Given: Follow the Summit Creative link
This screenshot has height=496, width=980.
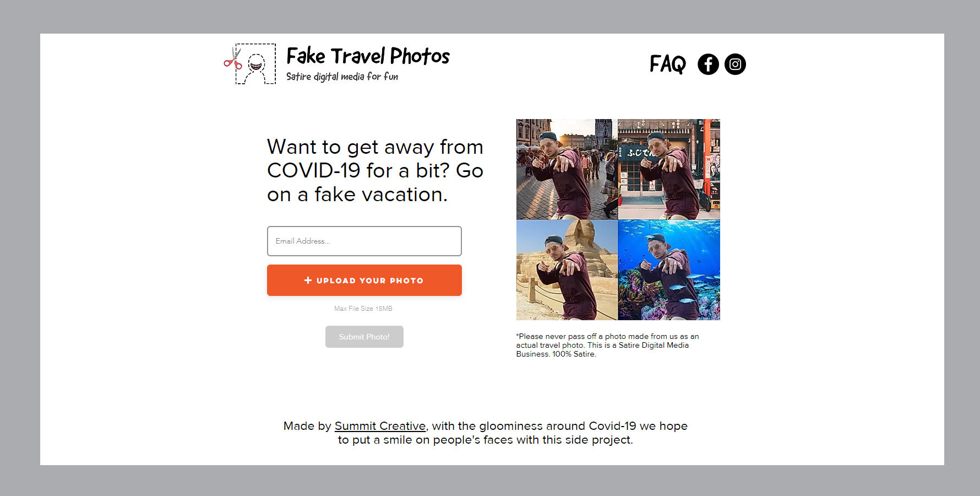Looking at the screenshot, I should tap(380, 426).
